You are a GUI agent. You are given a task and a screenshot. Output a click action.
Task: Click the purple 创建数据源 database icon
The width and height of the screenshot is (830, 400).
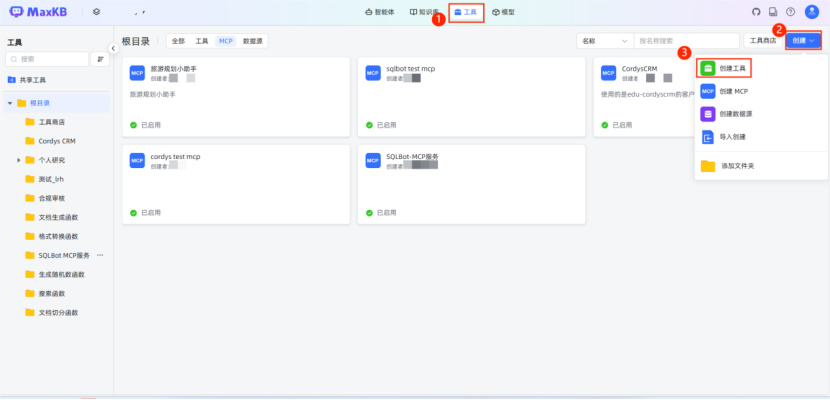[708, 114]
